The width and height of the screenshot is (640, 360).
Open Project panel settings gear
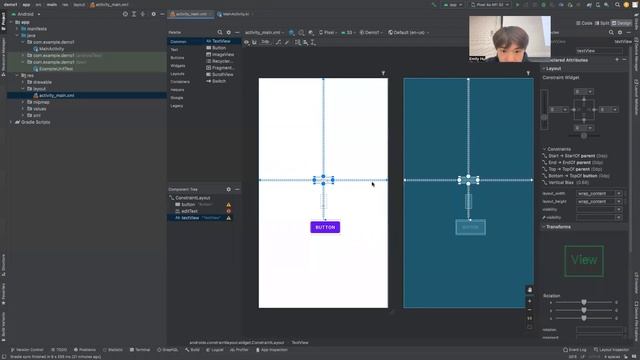click(153, 14)
